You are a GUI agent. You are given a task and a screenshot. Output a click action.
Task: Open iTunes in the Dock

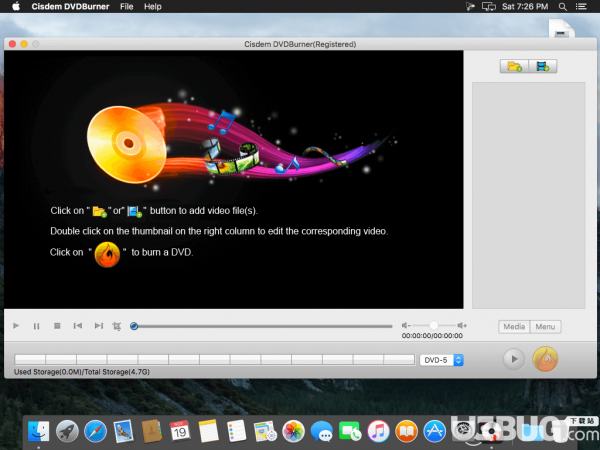click(378, 431)
